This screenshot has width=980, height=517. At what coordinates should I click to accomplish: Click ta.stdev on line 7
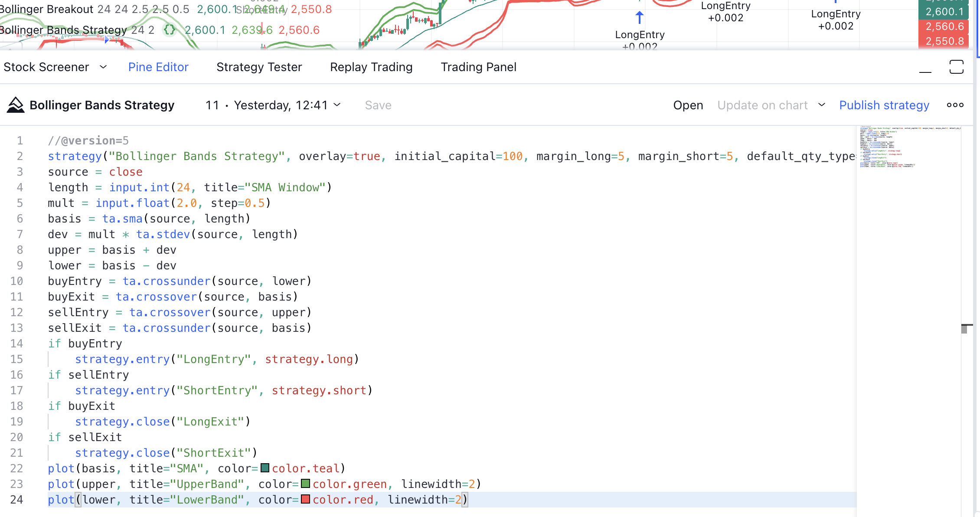coord(163,234)
